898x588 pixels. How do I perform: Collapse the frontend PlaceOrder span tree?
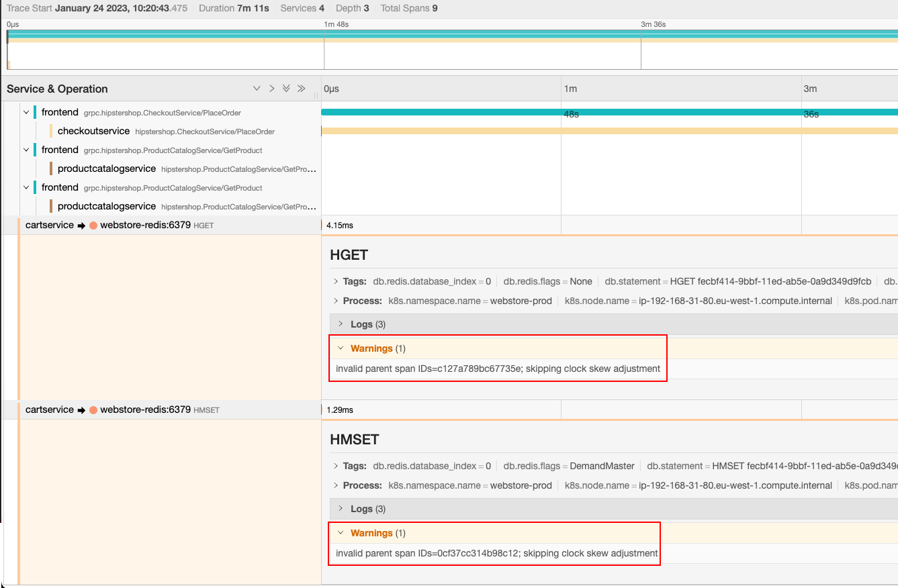coord(26,112)
